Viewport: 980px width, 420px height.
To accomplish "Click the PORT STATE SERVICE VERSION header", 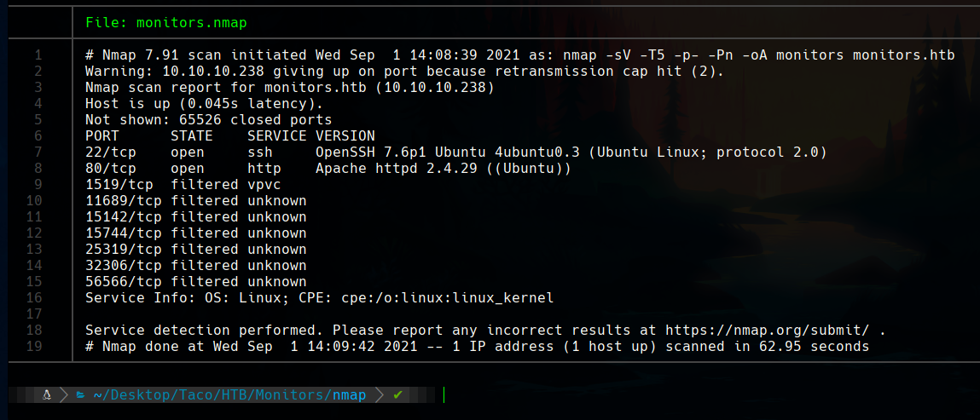I will 229,136.
